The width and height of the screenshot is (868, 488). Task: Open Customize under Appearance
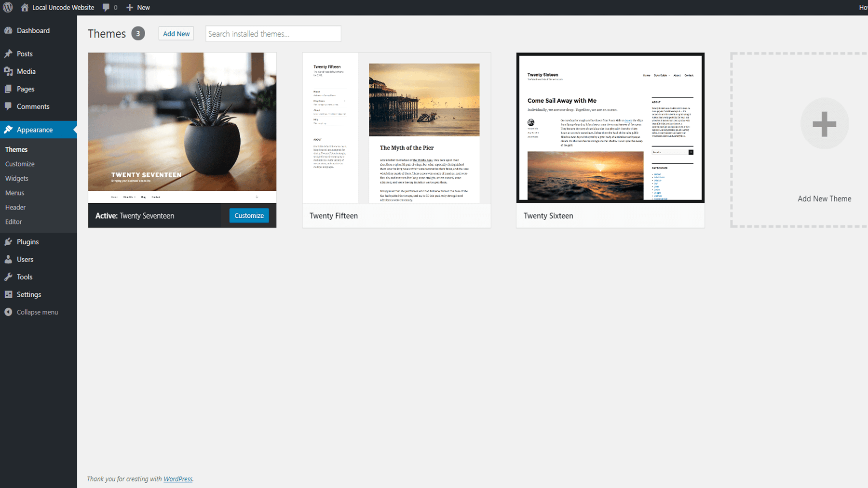(20, 164)
